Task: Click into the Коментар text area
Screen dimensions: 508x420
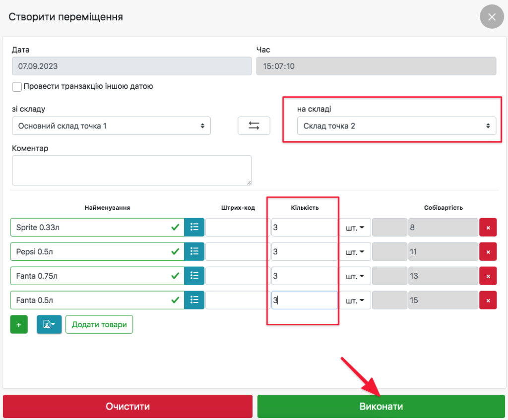Action: click(131, 170)
